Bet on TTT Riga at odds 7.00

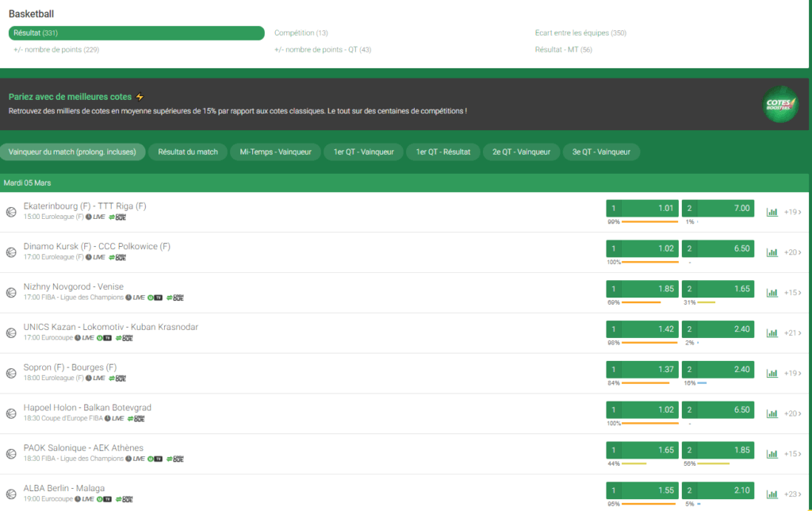pyautogui.click(x=718, y=209)
